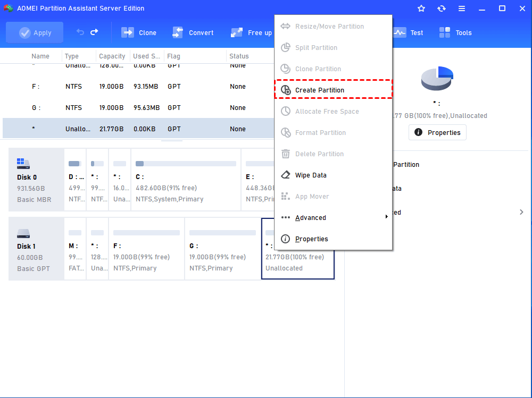
Task: Sort partition list by Name column
Action: click(40, 56)
